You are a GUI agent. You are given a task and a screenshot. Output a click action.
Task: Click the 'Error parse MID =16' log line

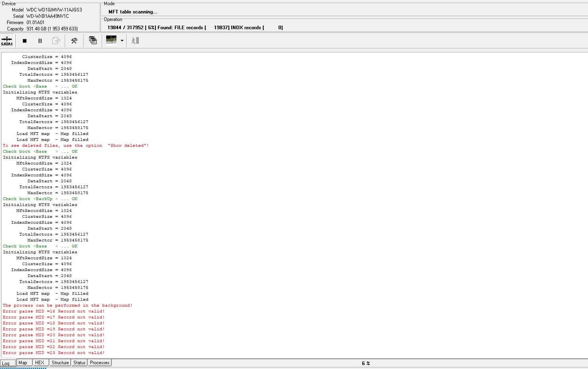pos(54,311)
